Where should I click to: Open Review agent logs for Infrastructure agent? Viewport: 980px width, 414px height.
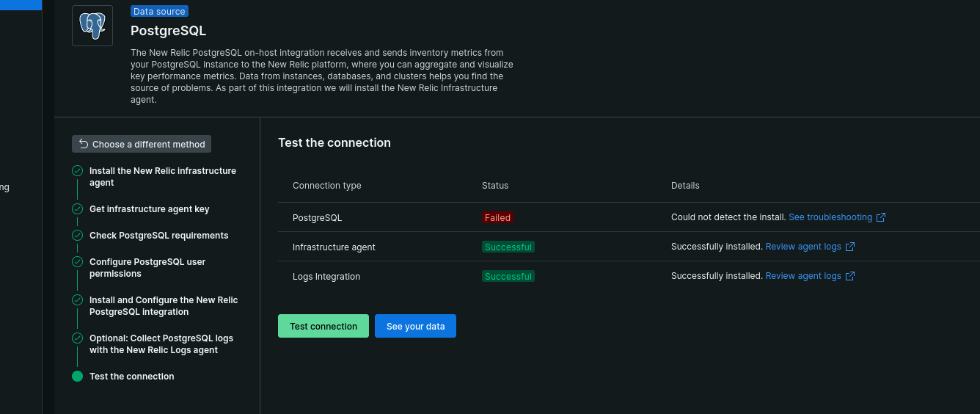pyautogui.click(x=803, y=247)
